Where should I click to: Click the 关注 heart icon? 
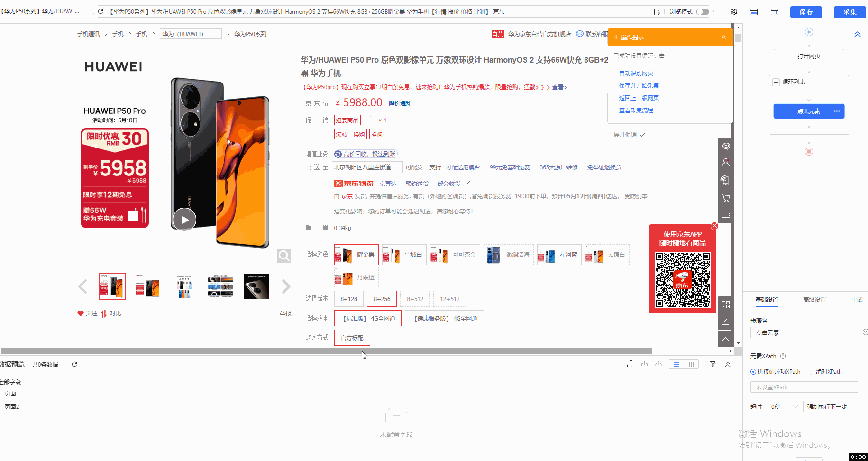click(x=81, y=313)
